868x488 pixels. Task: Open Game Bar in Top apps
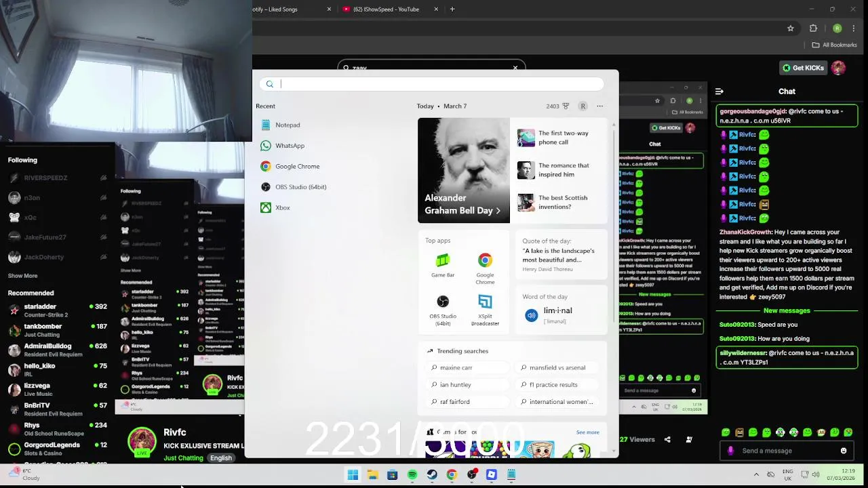coord(443,266)
